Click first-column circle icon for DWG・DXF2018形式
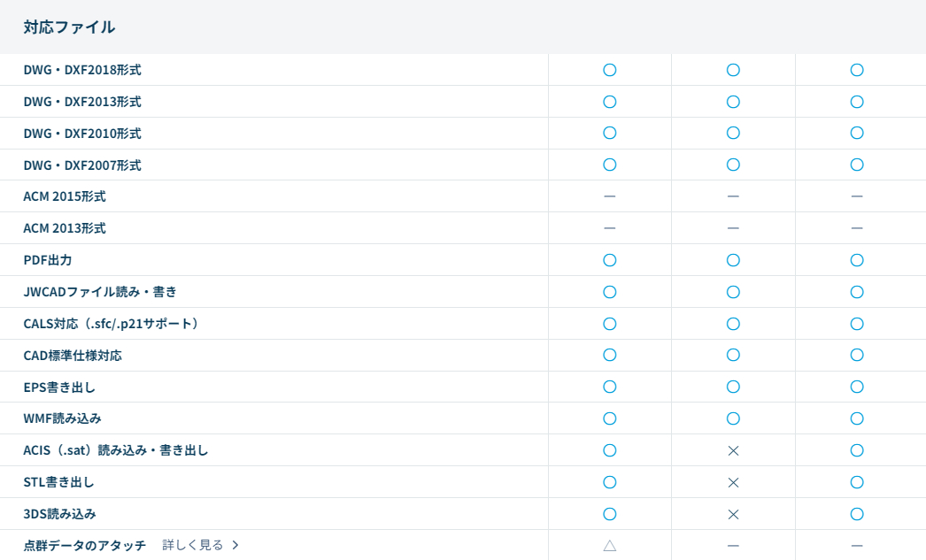The height and width of the screenshot is (560, 926). (x=609, y=70)
